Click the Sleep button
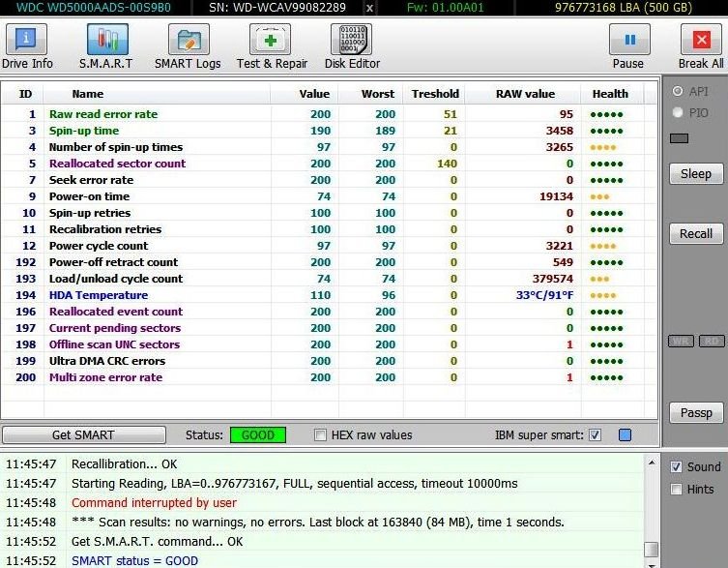This screenshot has width=728, height=568. coord(696,174)
